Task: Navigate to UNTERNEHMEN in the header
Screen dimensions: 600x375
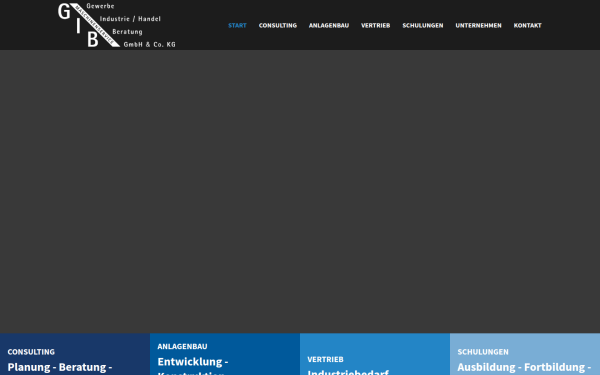Action: 478,25
